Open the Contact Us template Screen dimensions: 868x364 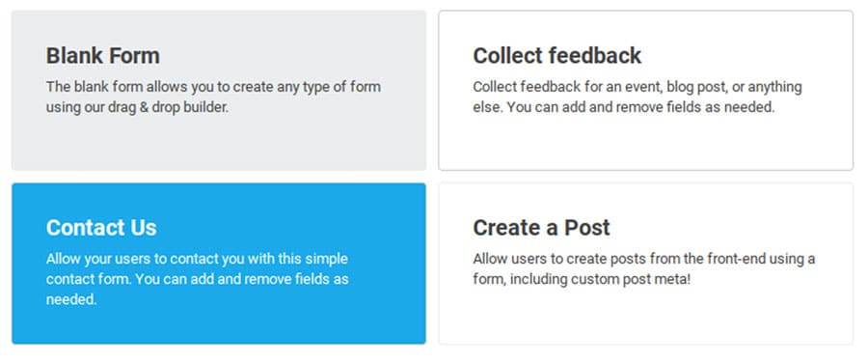219,264
